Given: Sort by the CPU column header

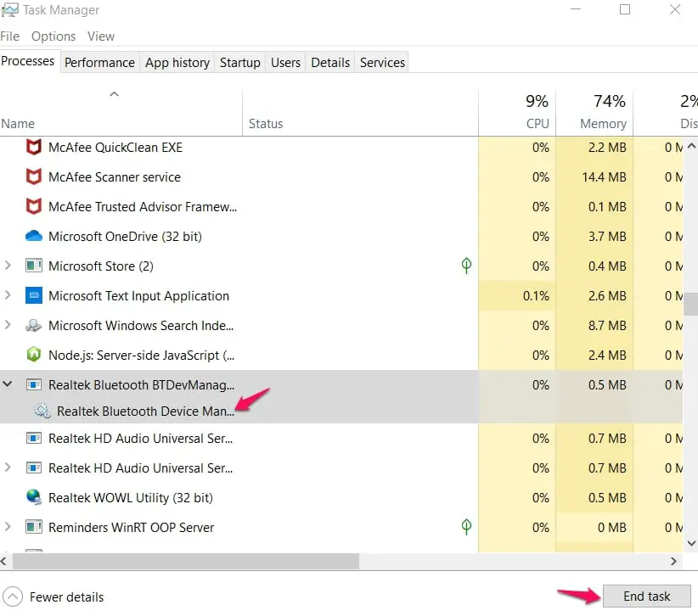Looking at the screenshot, I should click(x=517, y=113).
